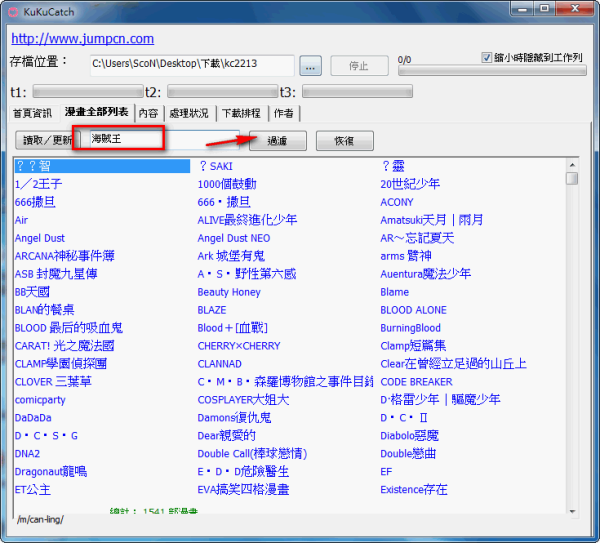Pick 'Diabolo惡魔' entry
600x543 pixels.
(x=409, y=436)
